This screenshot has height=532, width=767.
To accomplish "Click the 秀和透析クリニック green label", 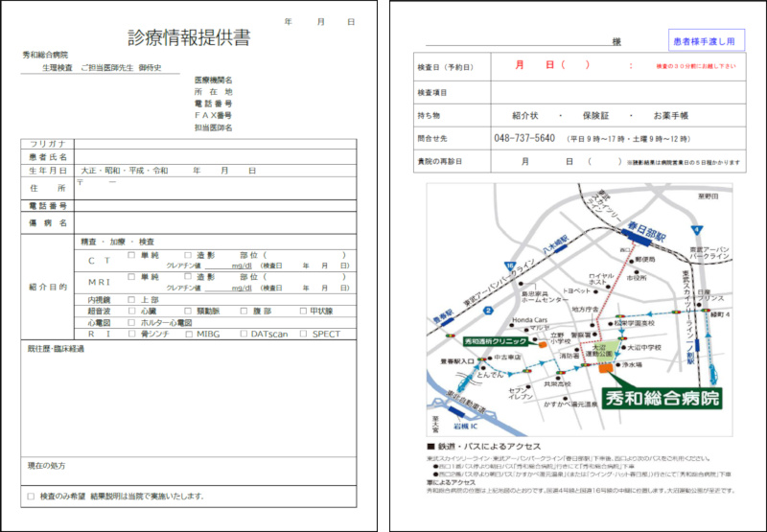I will [496, 341].
